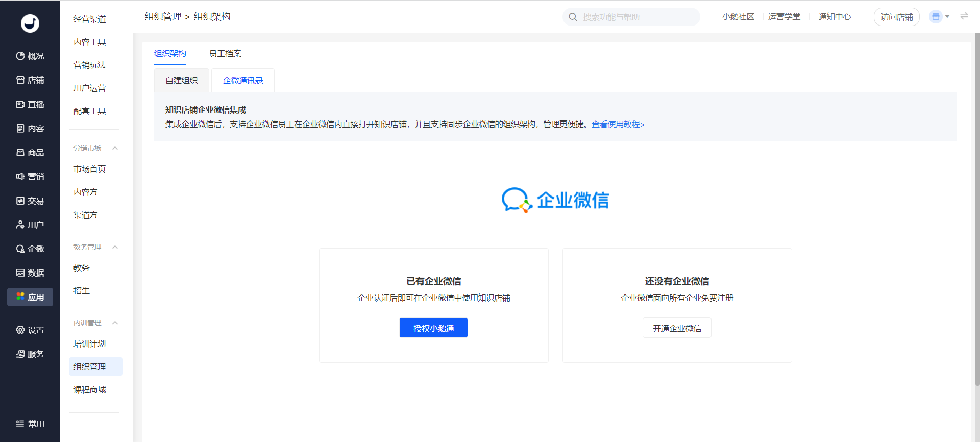This screenshot has width=980, height=442.
Task: Click the 组织架构 breadcrumb text
Action: pos(212,16)
